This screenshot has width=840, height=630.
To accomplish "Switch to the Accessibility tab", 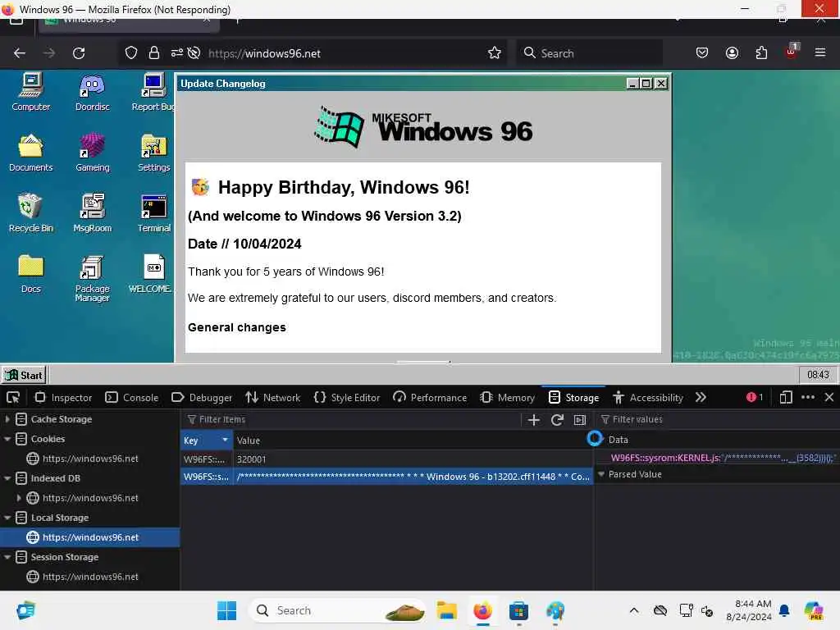I will click(648, 398).
